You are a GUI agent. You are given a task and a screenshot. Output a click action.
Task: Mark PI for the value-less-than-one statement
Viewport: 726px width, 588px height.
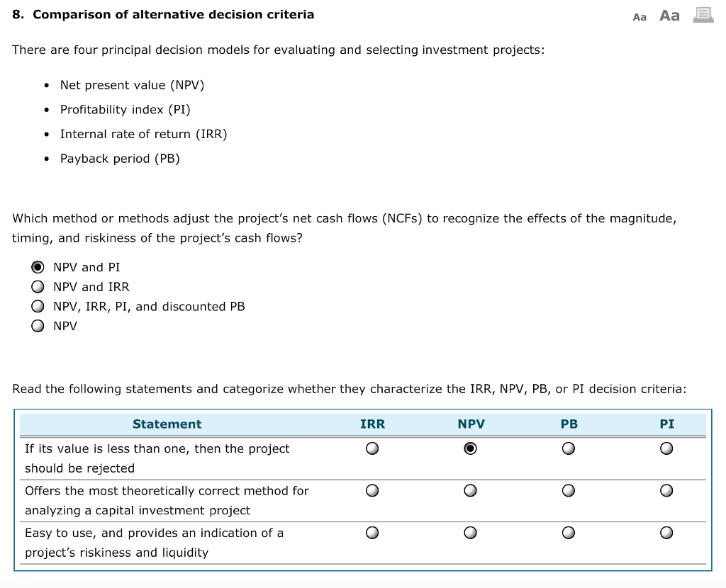tap(666, 448)
